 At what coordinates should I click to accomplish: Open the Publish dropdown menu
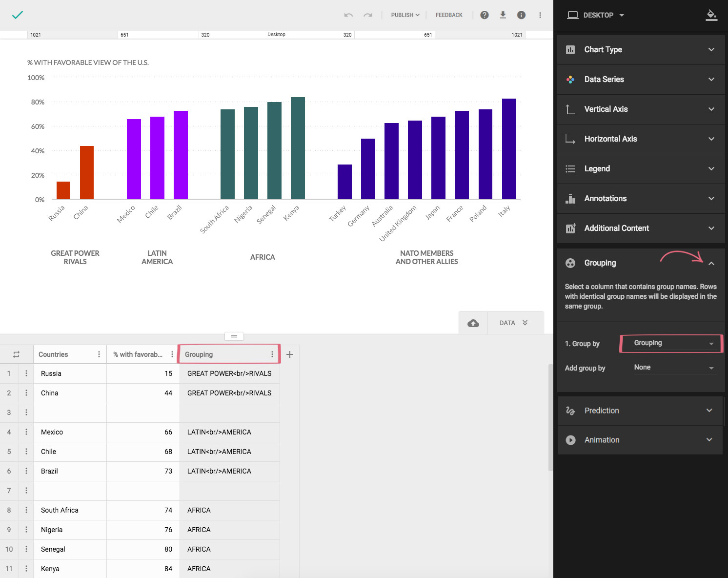point(405,15)
